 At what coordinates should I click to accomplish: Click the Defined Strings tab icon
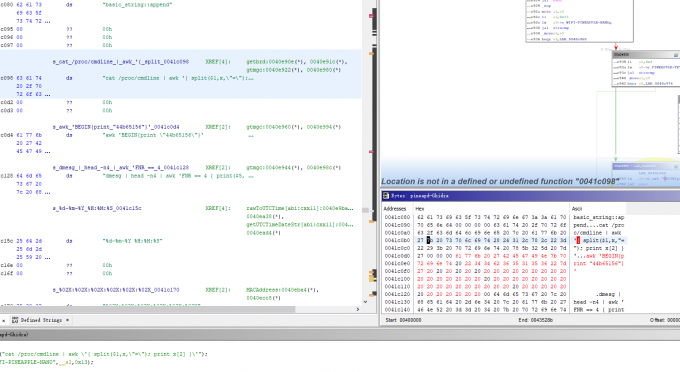[x=15, y=320]
